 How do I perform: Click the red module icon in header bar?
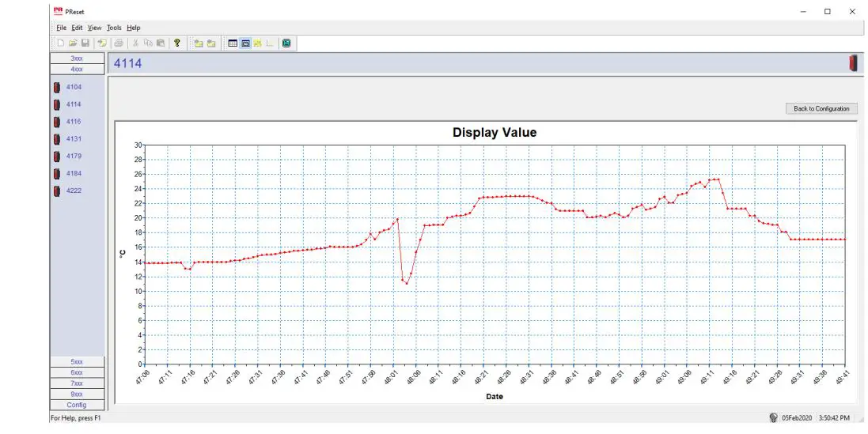(x=853, y=63)
